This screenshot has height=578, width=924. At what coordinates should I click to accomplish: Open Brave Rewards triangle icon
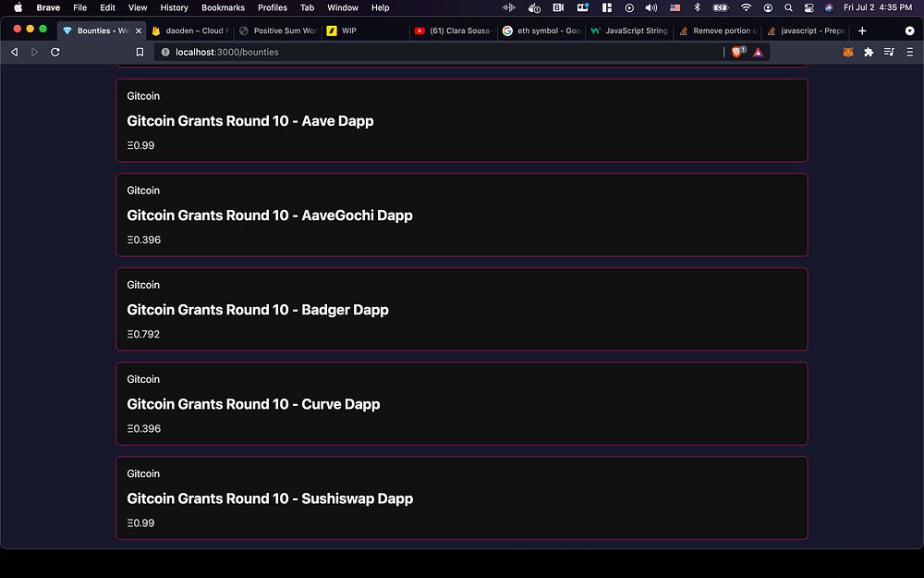tap(759, 52)
